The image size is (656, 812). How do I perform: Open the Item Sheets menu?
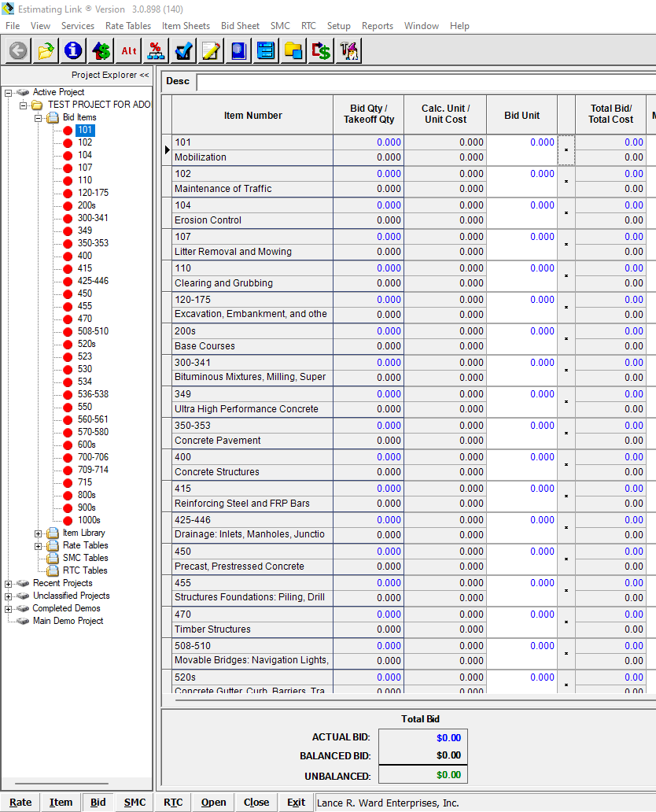click(x=186, y=26)
